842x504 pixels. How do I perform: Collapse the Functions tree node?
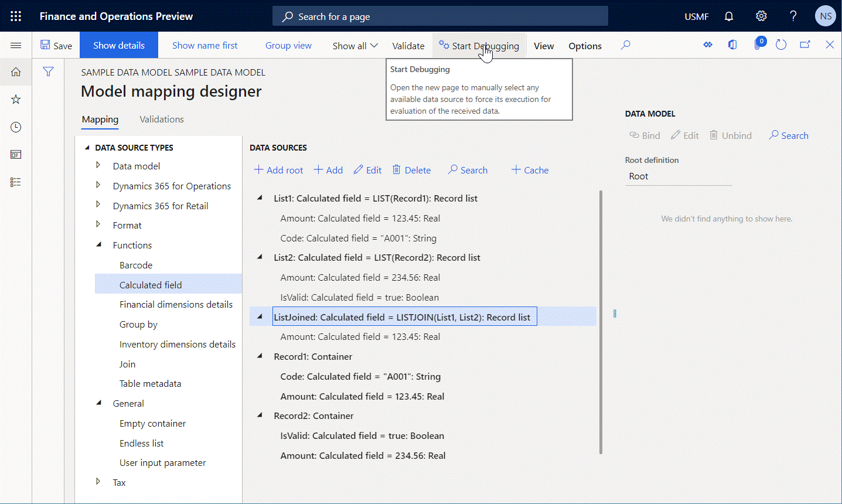(x=98, y=245)
